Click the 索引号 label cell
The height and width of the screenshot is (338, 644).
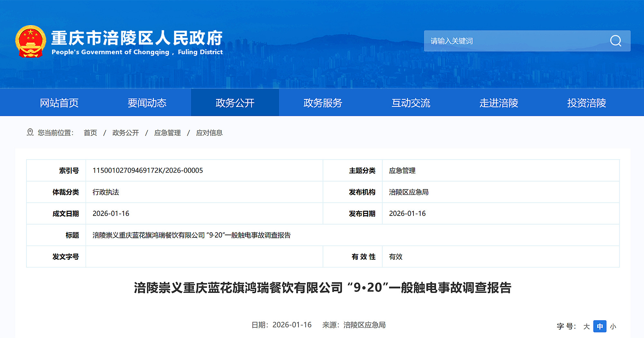[x=56, y=170]
